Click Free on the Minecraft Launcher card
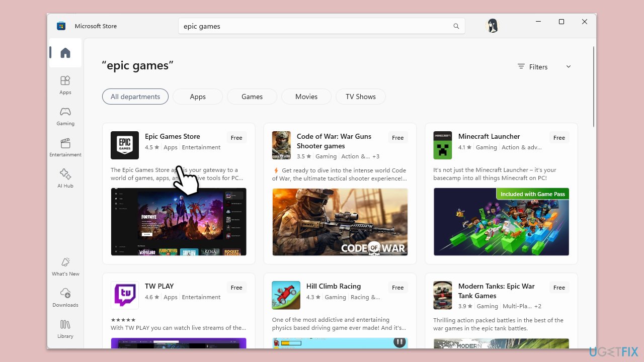This screenshot has height=362, width=644. pos(558,137)
